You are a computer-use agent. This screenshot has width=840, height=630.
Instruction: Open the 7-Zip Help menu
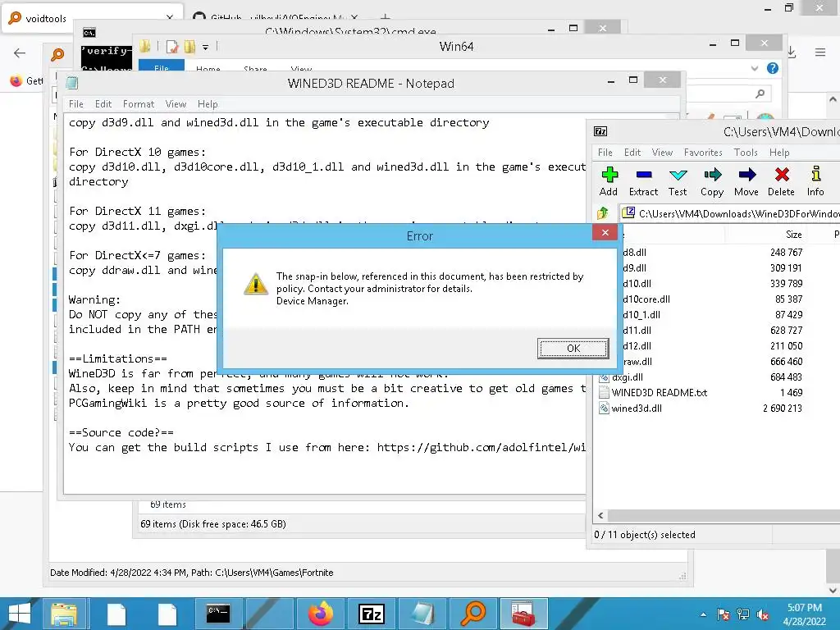coord(779,152)
